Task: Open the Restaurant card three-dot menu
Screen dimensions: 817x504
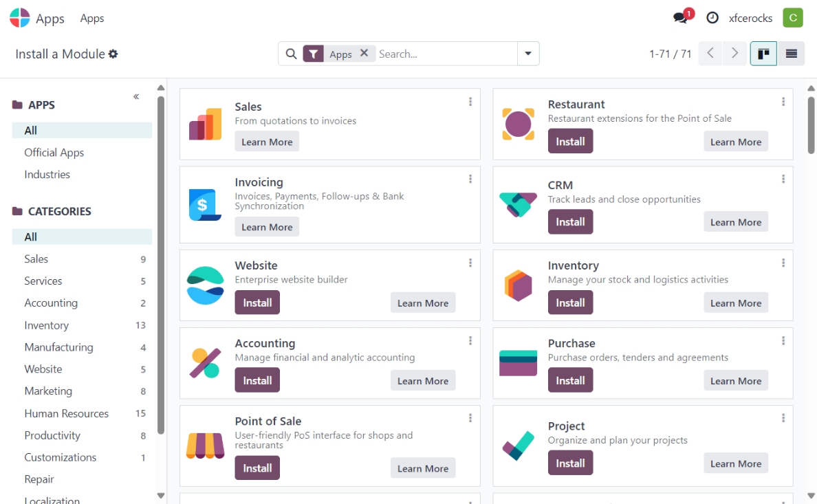Action: 783,102
